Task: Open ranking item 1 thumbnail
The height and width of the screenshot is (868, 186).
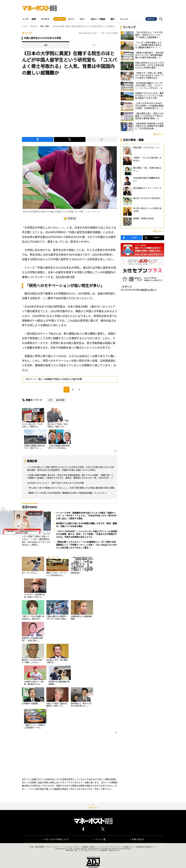Action: click(x=127, y=35)
